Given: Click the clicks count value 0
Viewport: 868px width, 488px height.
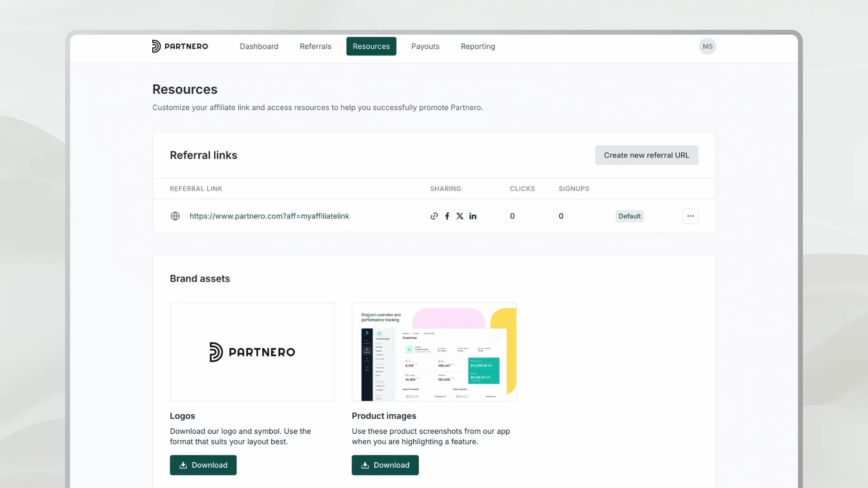Looking at the screenshot, I should click(512, 216).
